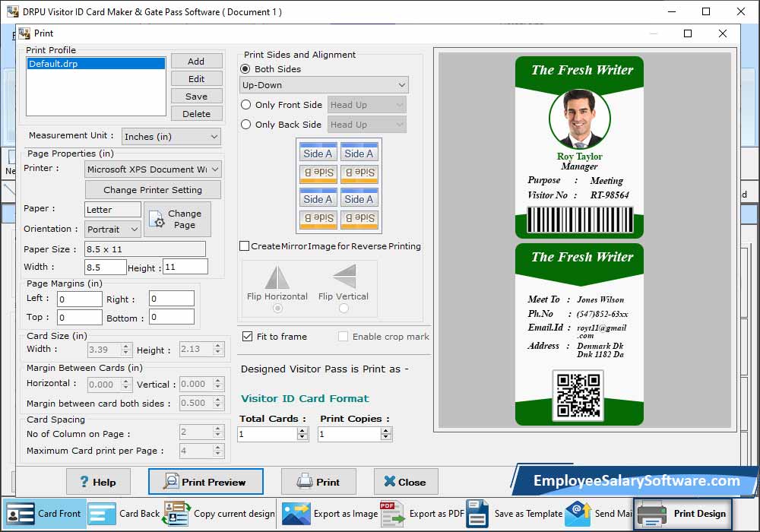Click the Help button
Screen dimensions: 760x532
[x=98, y=482]
